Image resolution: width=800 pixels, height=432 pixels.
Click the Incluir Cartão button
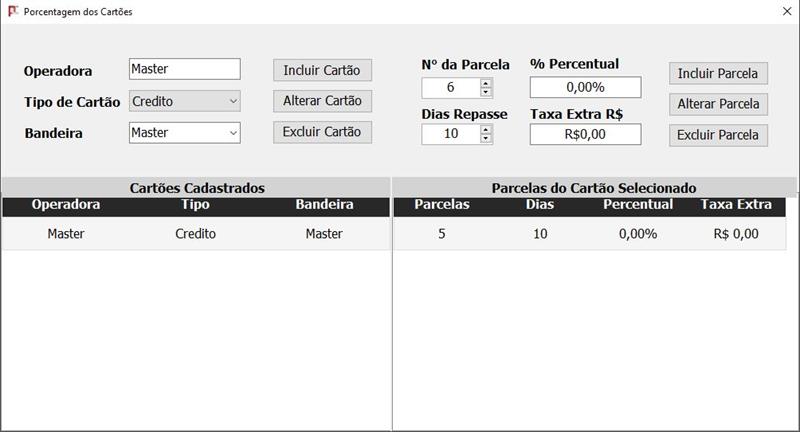click(322, 70)
